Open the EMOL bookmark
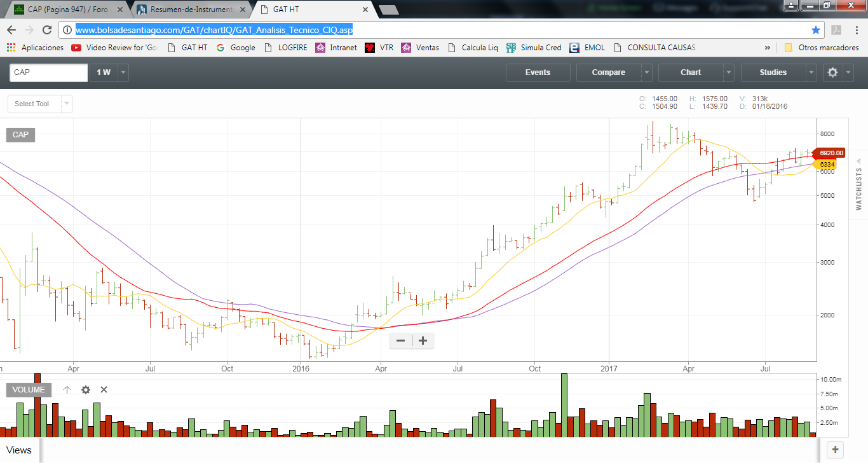This screenshot has width=868, height=463. [x=587, y=48]
